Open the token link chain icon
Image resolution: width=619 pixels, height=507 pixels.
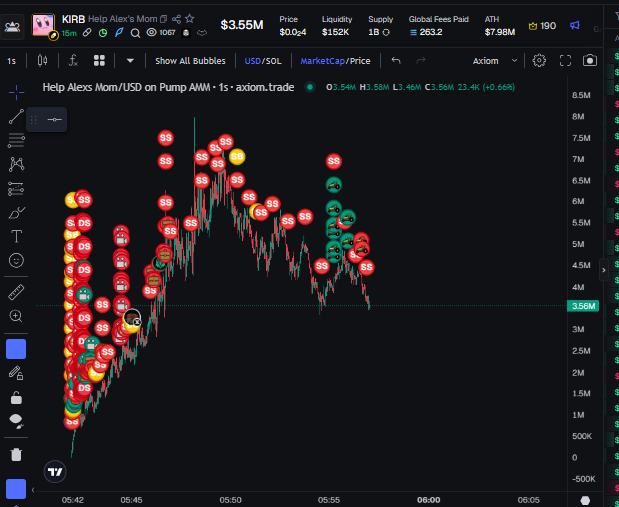87,33
